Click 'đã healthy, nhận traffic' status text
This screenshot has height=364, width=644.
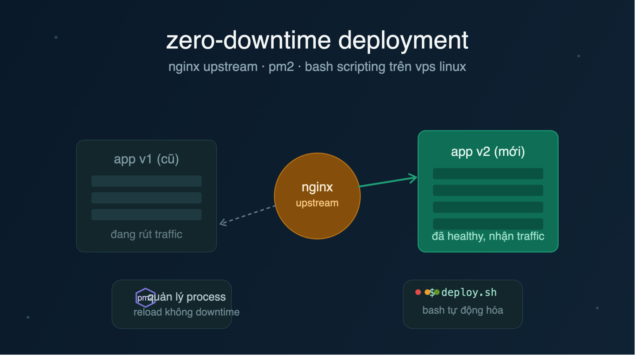coord(488,236)
